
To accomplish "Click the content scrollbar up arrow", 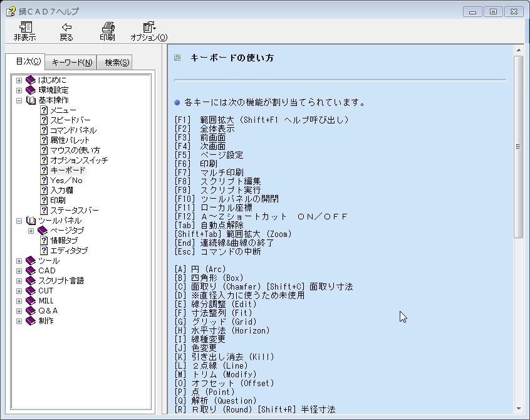I will point(519,50).
